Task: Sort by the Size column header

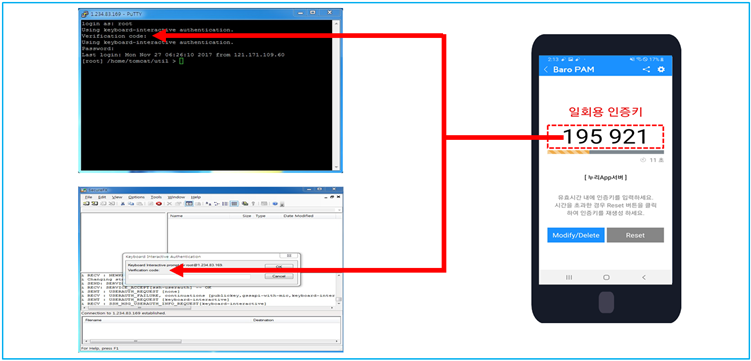Action: pyautogui.click(x=247, y=216)
